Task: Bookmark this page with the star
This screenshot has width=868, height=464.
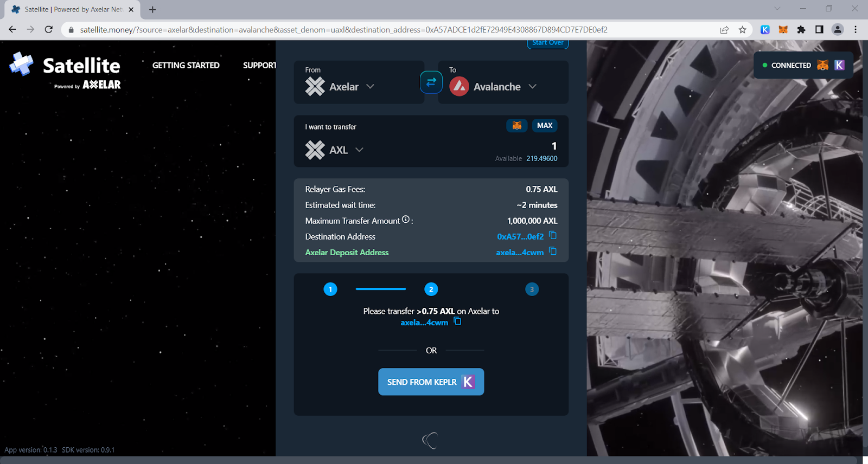Action: 742,30
